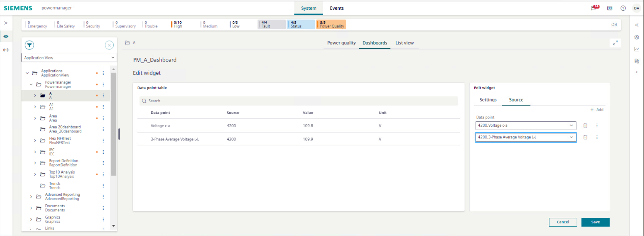Open more options for 3-Phase Average Voltage source
The height and width of the screenshot is (236, 644).
point(597,137)
